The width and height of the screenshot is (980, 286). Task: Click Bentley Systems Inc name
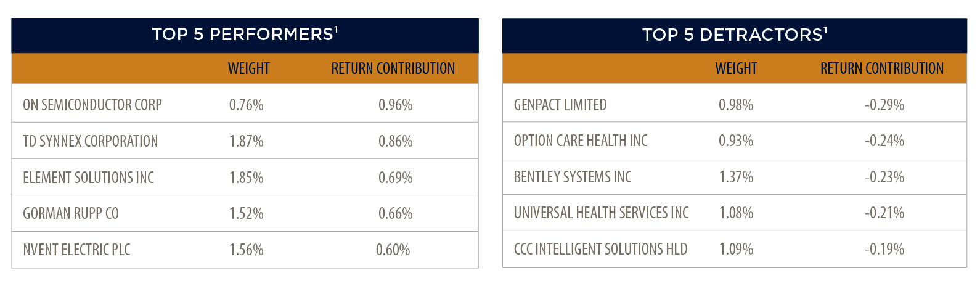[573, 177]
